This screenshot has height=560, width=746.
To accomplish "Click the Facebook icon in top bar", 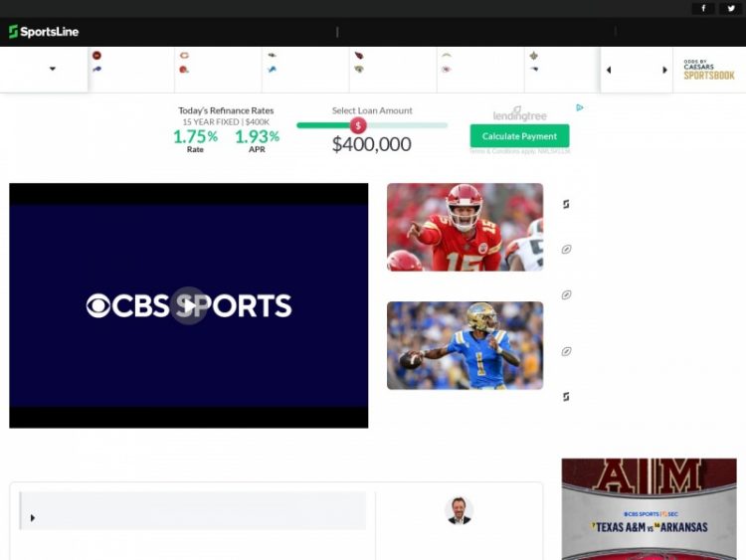I will click(x=703, y=8).
